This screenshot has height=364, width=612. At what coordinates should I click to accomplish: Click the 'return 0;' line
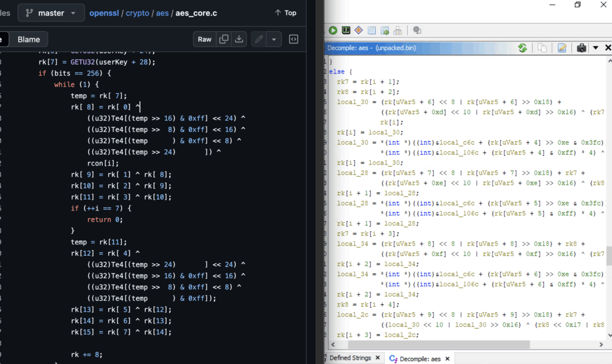pos(105,219)
